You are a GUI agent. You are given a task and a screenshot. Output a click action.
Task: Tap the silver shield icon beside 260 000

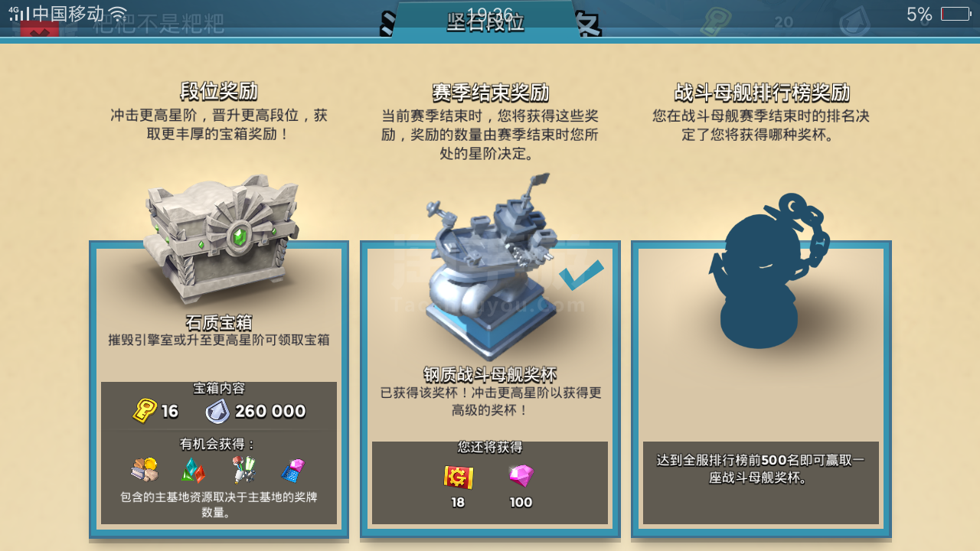pos(217,411)
